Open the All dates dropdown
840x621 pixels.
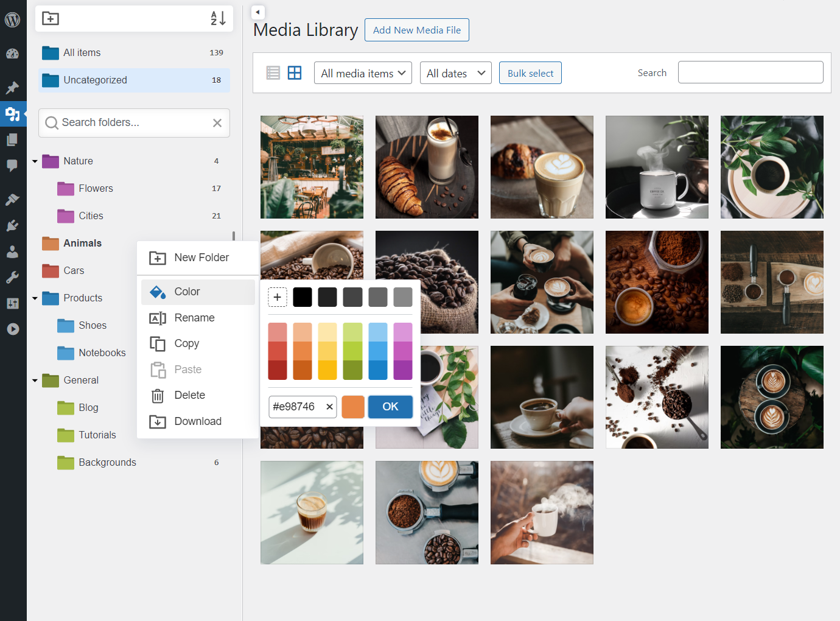[455, 73]
